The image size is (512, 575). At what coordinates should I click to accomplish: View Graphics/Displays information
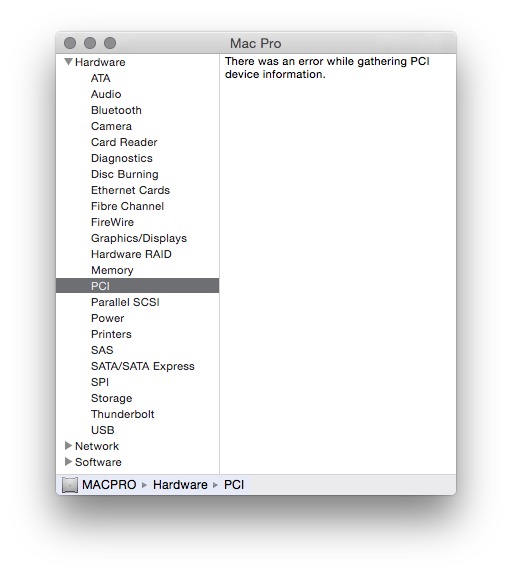point(139,238)
